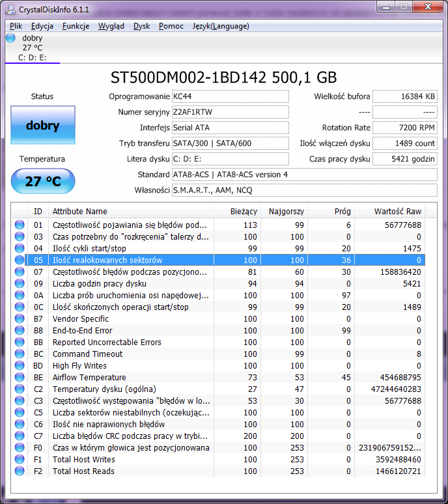
Task: Click the Tryb transferu field SATA/300 | SATA/600
Action: click(x=231, y=143)
